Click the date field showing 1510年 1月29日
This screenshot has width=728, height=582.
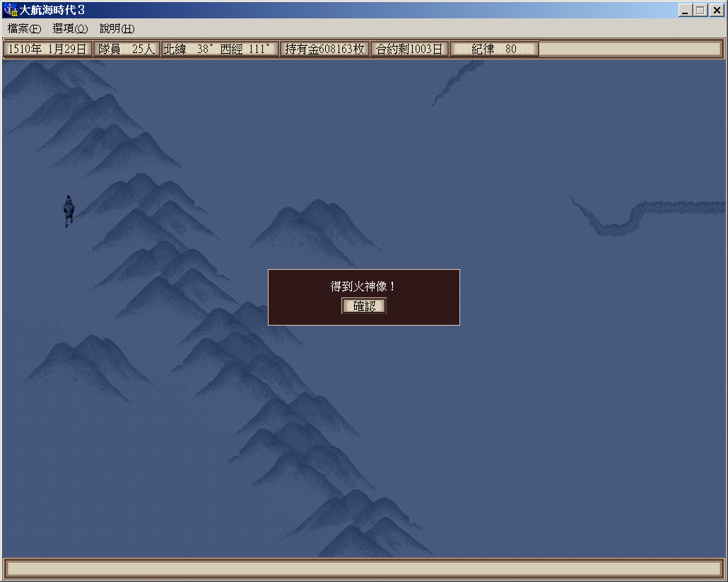coord(47,49)
